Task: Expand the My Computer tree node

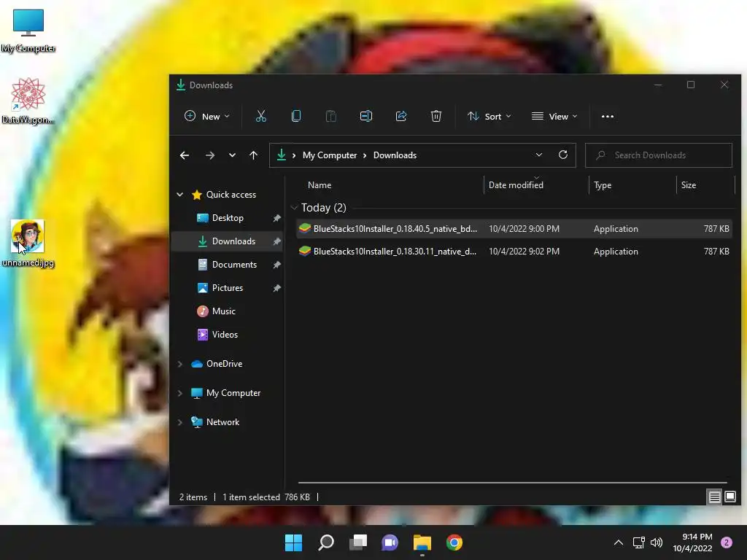Action: coord(180,393)
